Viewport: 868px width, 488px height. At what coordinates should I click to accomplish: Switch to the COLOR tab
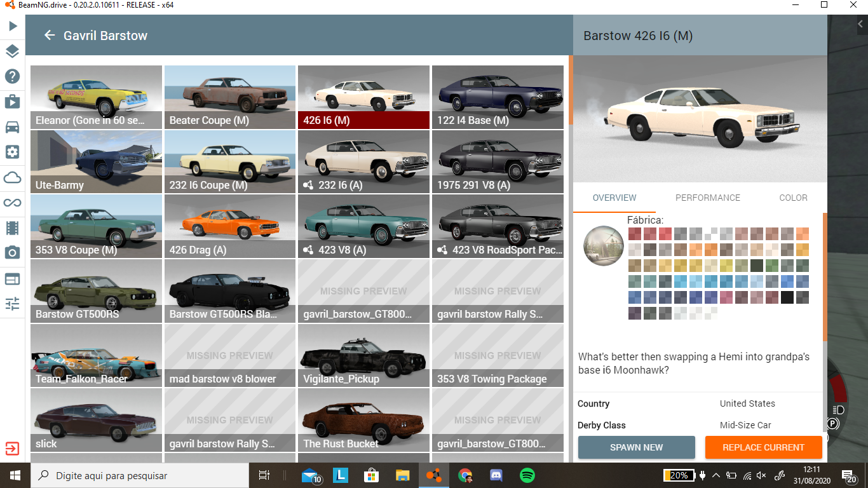(793, 198)
